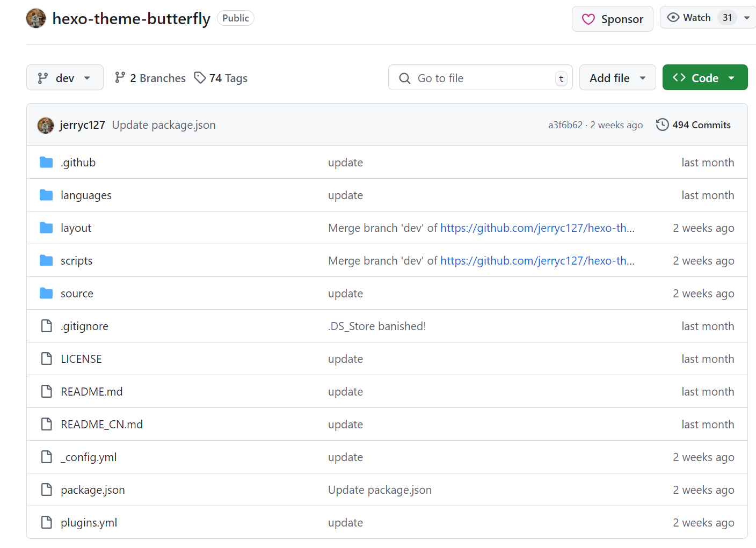756x548 pixels.
Task: Click '2 weeks ago' timestamp in plugins.yml row
Action: tap(703, 523)
